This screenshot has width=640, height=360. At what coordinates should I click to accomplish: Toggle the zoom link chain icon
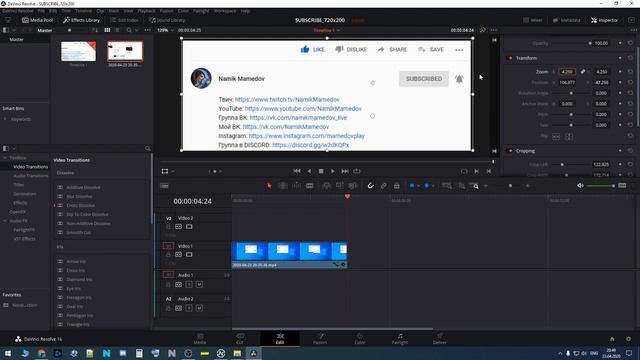(x=583, y=71)
